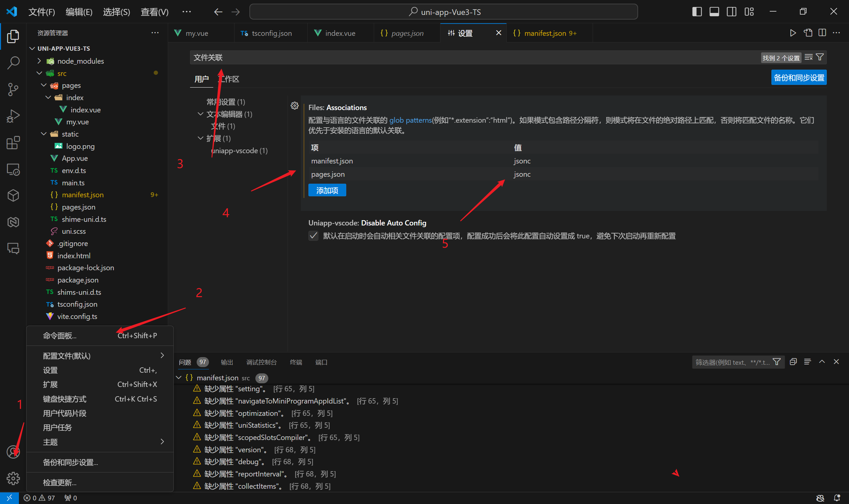The image size is (849, 504).
Task: Open the Search view in activity bar
Action: click(x=13, y=62)
